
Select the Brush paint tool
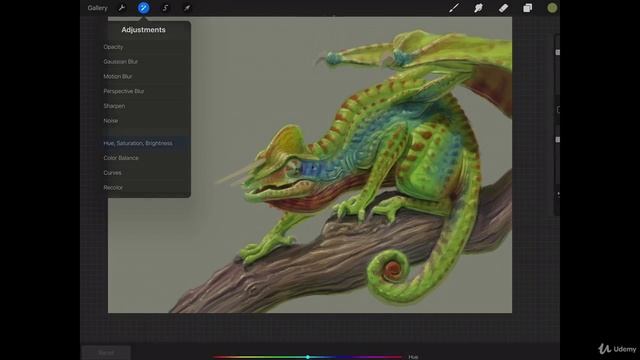click(453, 8)
